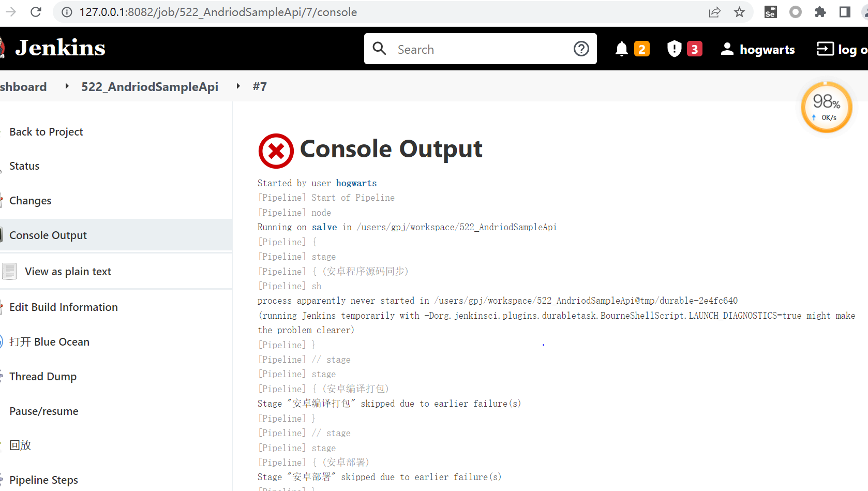Screen dimensions: 868x491
Task: Click the share page icon in address bar
Action: 714,12
